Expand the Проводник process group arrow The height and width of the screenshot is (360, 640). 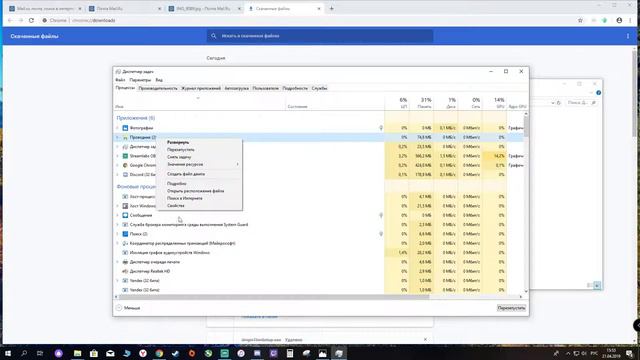point(118,137)
